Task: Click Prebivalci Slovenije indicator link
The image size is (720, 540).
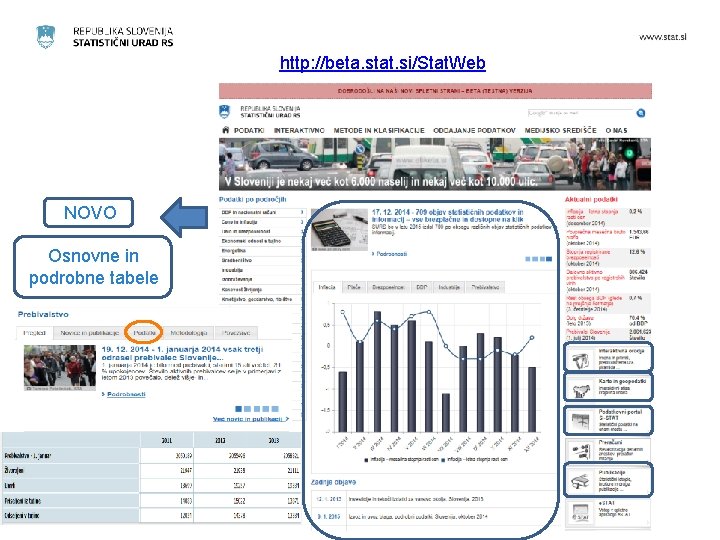Action: [588, 334]
